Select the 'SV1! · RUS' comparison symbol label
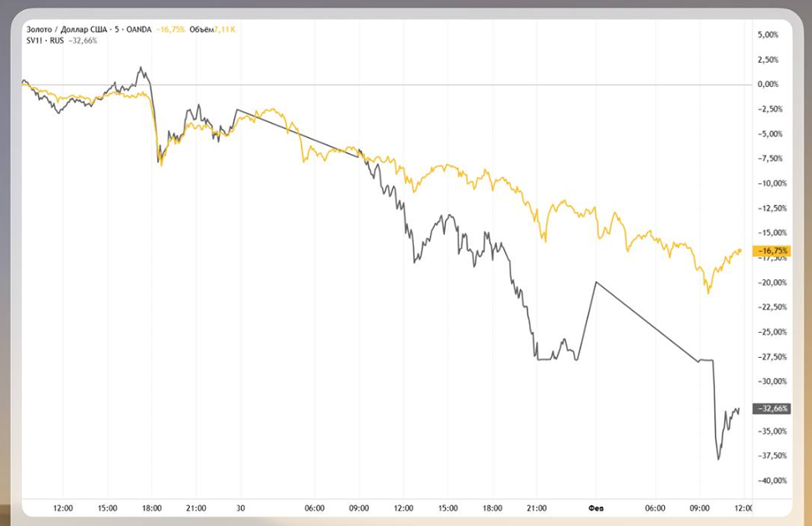This screenshot has height=526, width=812. pos(45,40)
